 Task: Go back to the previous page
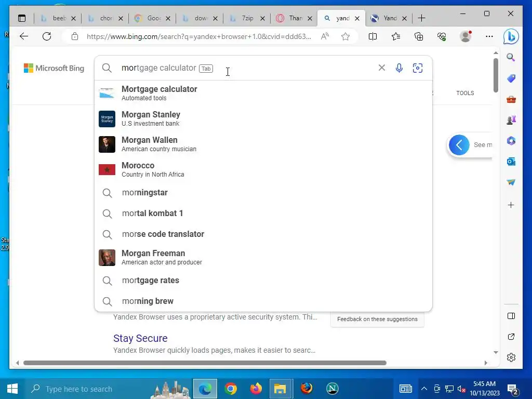tap(24, 36)
